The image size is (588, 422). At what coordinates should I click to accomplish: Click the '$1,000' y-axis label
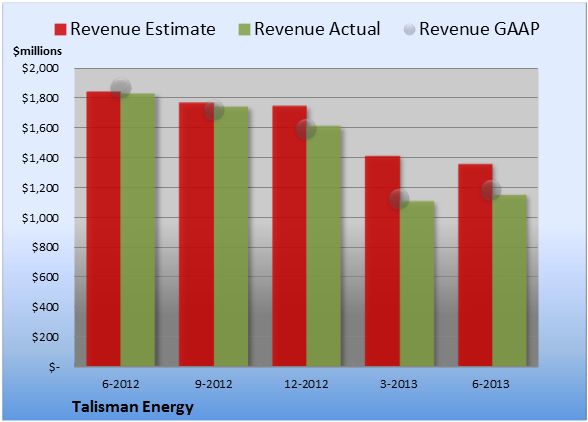(40, 218)
